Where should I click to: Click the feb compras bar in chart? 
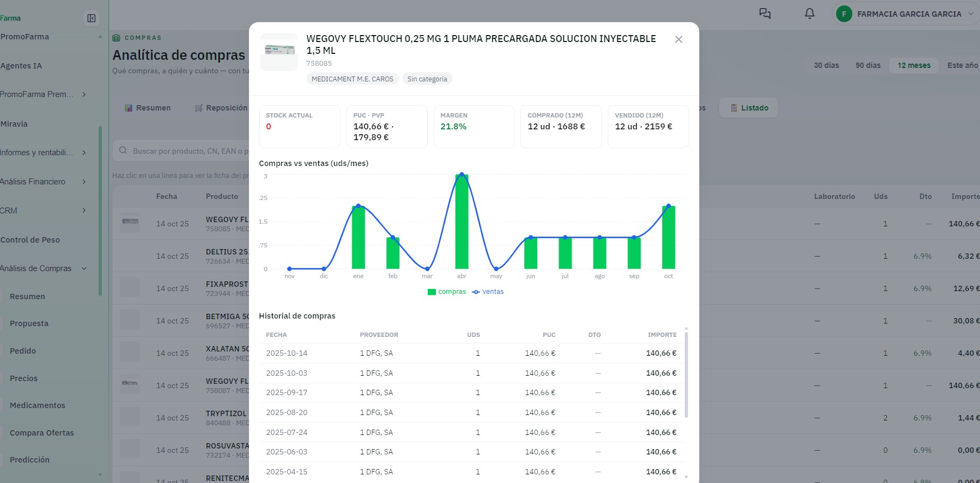click(x=393, y=253)
